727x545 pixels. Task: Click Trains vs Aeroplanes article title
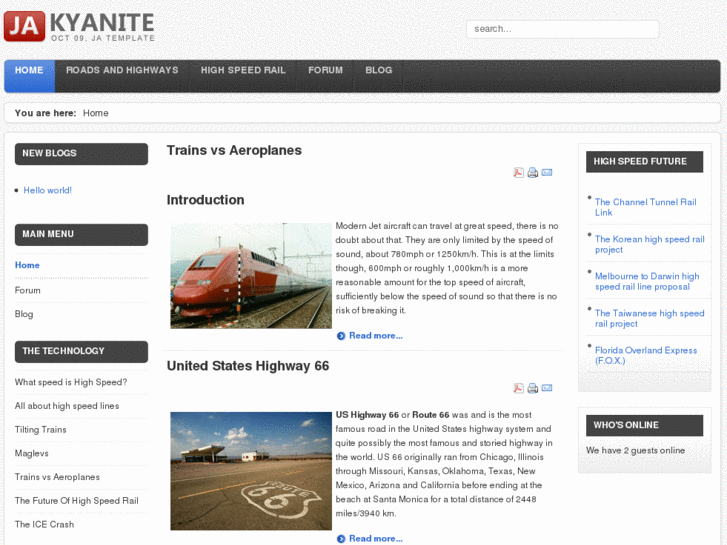click(x=234, y=150)
